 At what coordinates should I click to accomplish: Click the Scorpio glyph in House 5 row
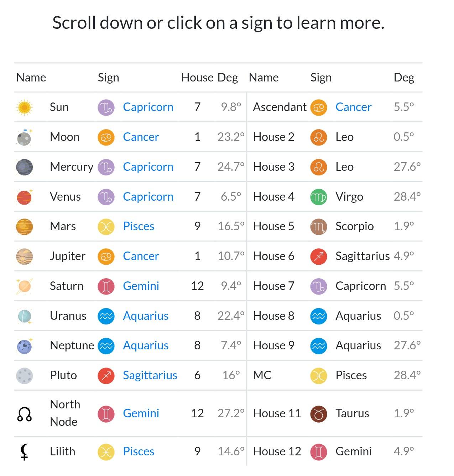click(319, 227)
